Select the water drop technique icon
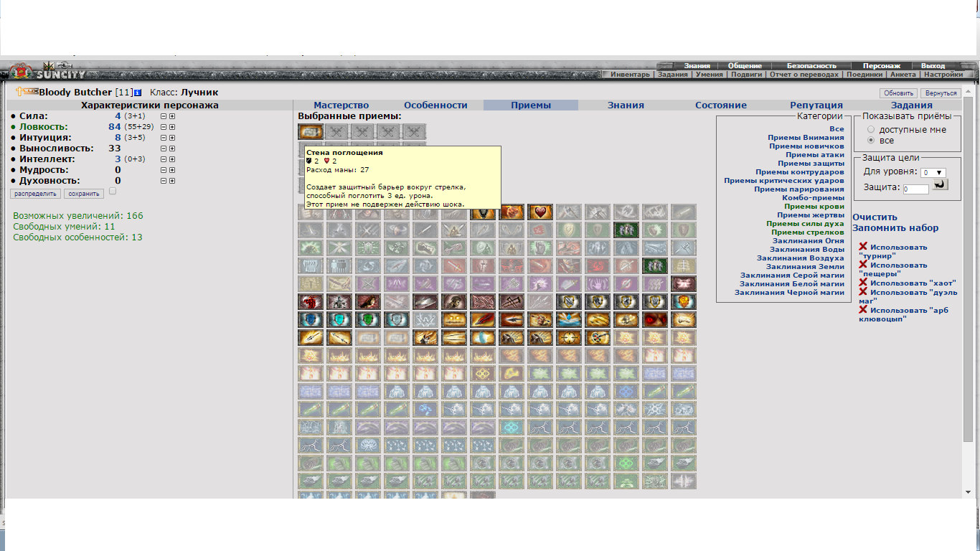This screenshot has height=551, width=980. [569, 319]
